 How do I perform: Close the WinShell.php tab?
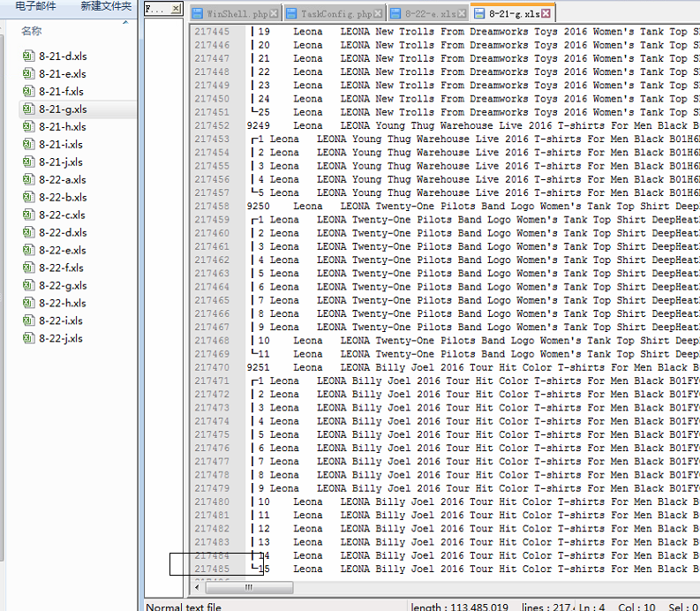pos(274,14)
